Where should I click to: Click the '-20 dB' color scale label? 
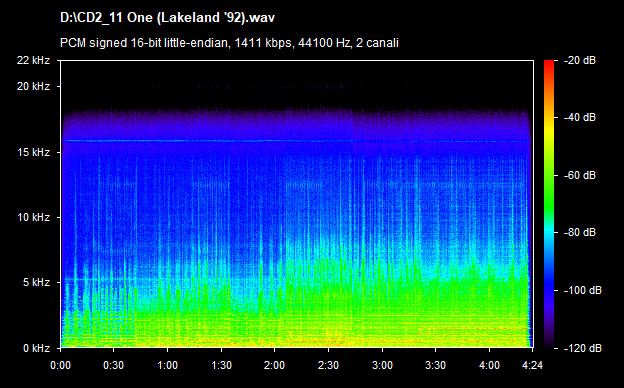click(580, 60)
